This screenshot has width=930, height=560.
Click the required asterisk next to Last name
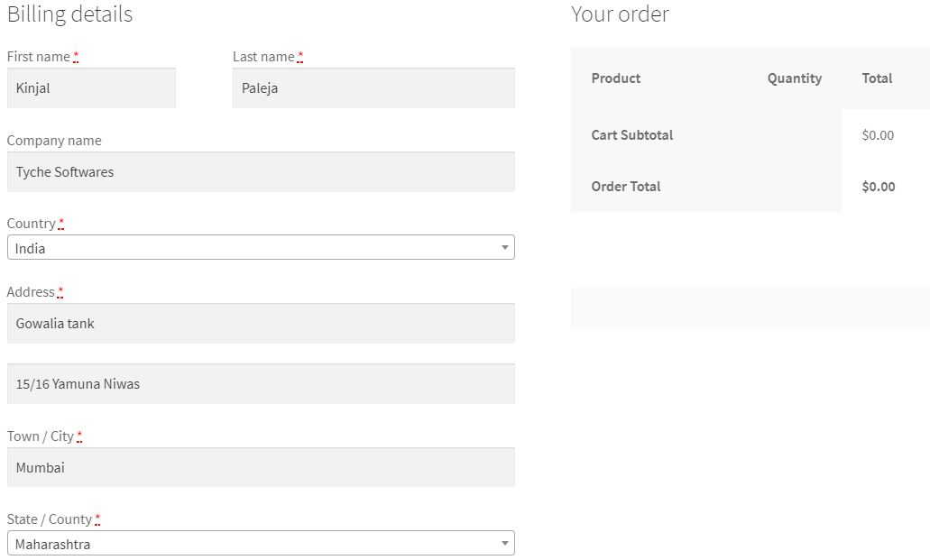tap(300, 57)
